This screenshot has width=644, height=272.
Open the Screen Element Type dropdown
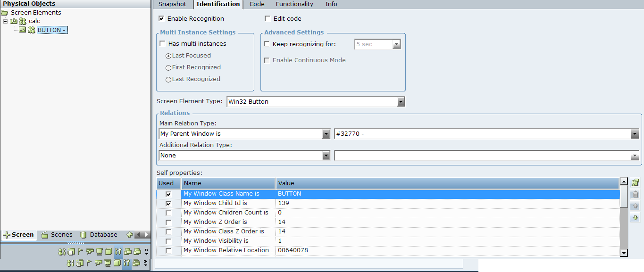(401, 102)
